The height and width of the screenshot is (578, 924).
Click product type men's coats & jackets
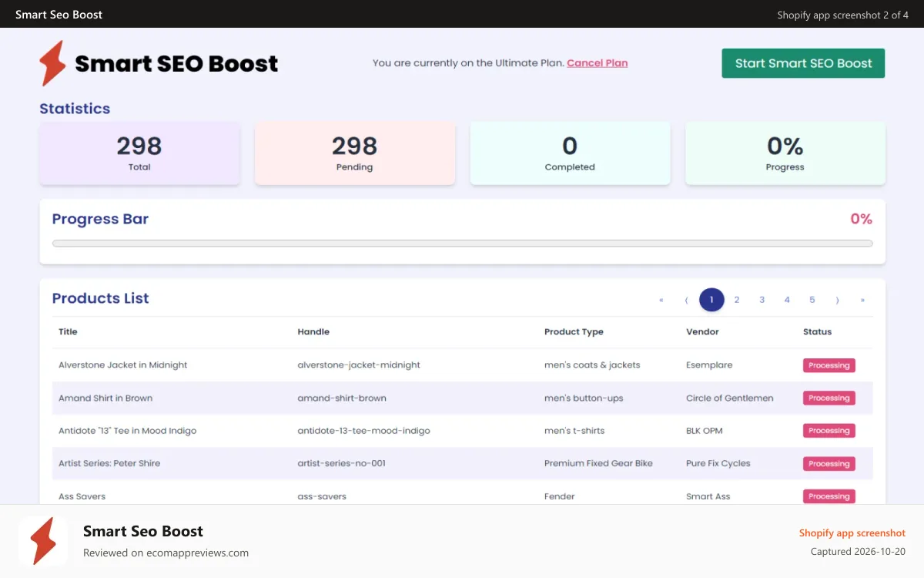pos(592,365)
